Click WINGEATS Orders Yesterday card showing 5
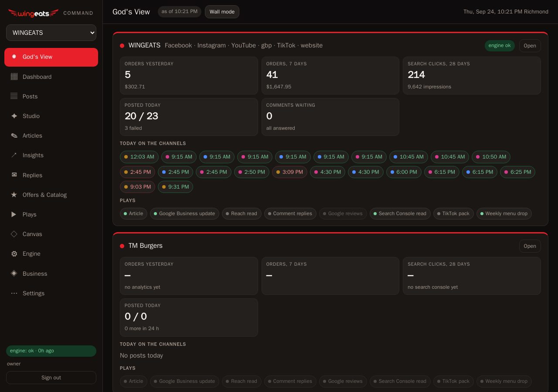 [x=189, y=75]
